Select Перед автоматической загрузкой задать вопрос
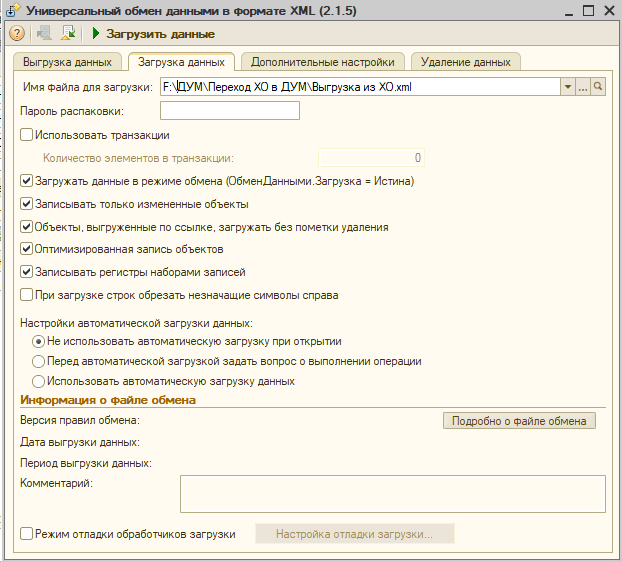Viewport: 622px width, 562px height. point(38,361)
